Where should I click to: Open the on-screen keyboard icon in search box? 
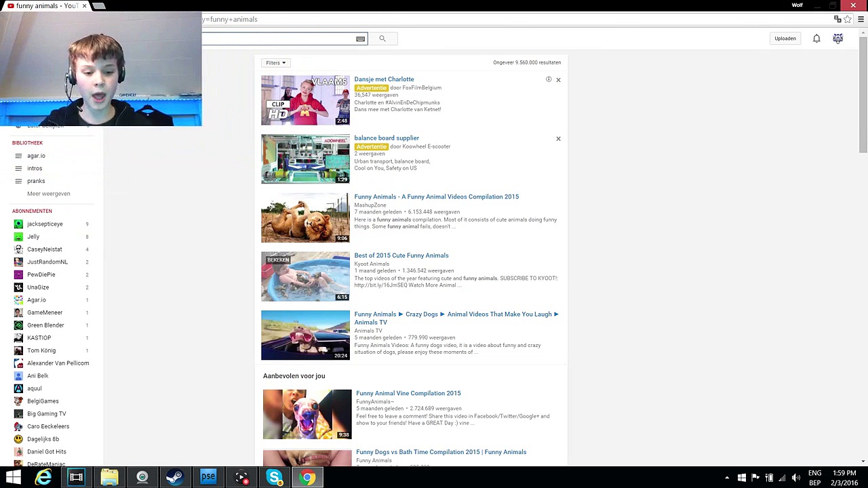point(360,39)
